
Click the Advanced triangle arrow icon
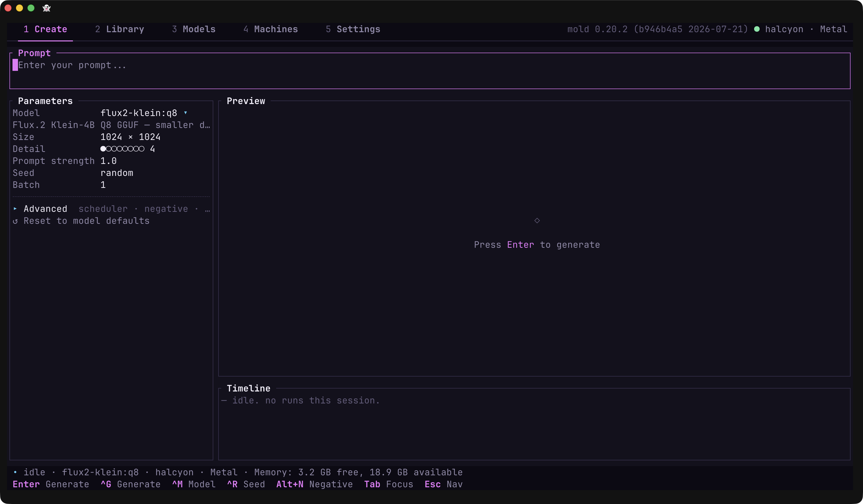tap(15, 209)
